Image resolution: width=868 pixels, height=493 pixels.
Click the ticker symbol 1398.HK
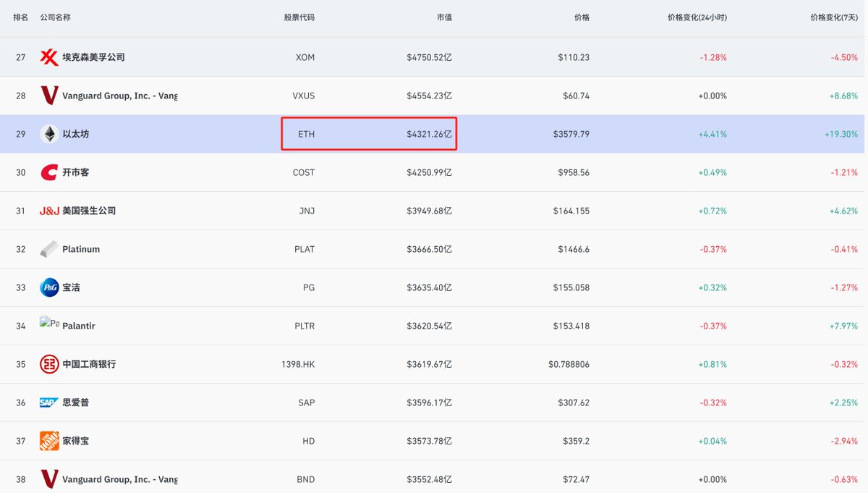[298, 364]
